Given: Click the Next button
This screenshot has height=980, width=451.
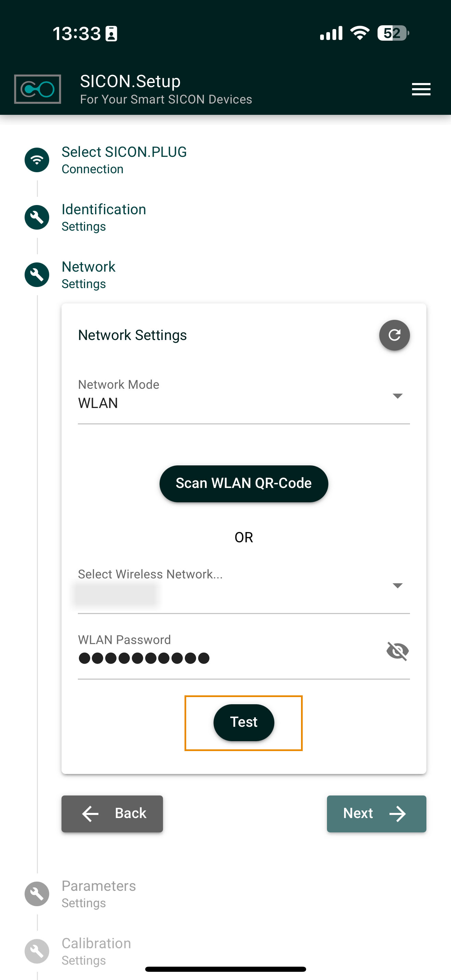Looking at the screenshot, I should pyautogui.click(x=376, y=813).
